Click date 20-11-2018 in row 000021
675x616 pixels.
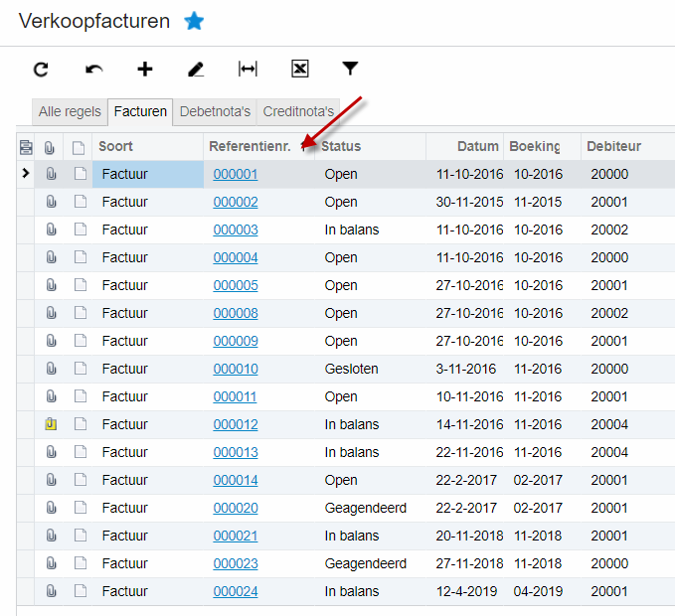click(x=469, y=536)
